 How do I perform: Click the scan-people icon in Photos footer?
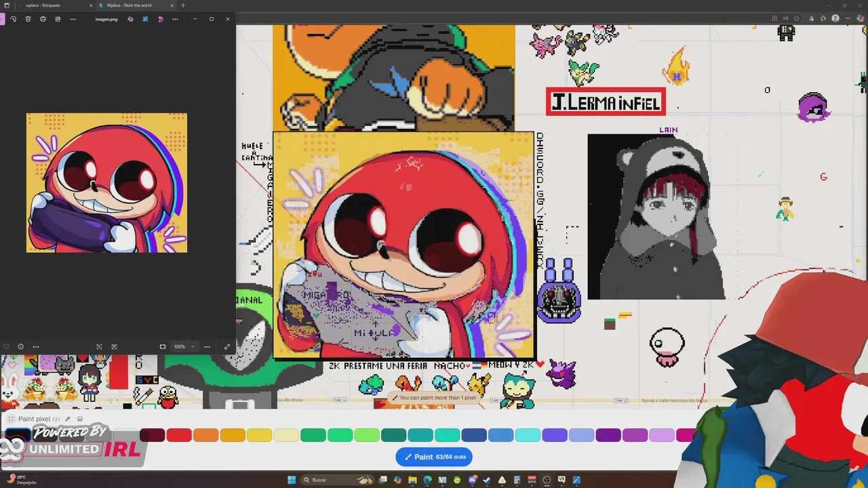(x=114, y=346)
